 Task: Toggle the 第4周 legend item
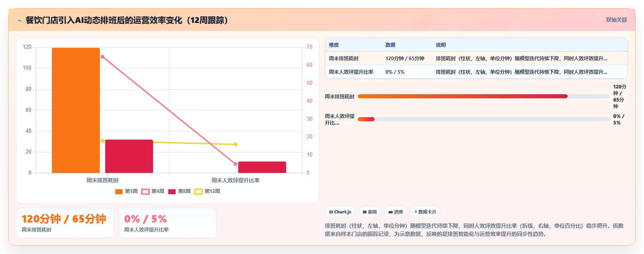point(153,191)
